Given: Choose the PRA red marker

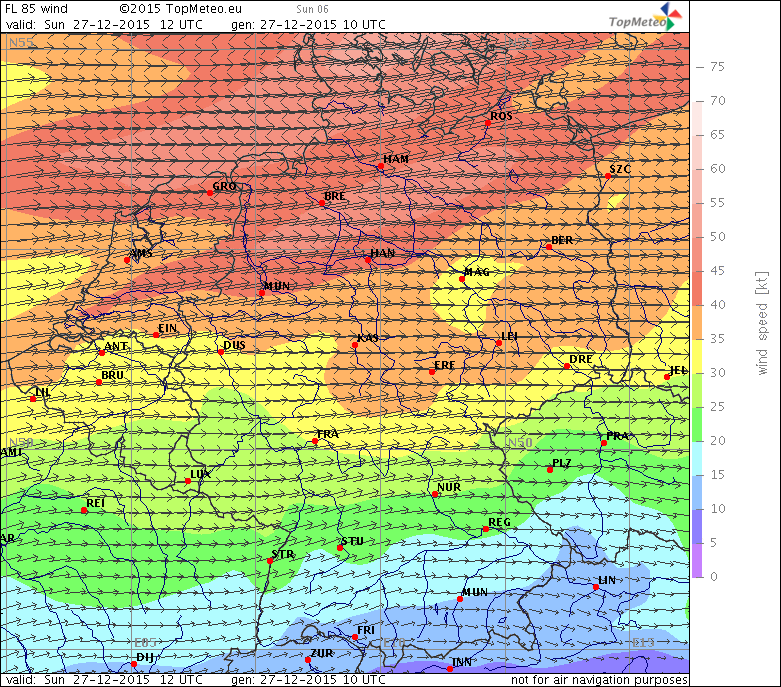Looking at the screenshot, I should [x=604, y=443].
